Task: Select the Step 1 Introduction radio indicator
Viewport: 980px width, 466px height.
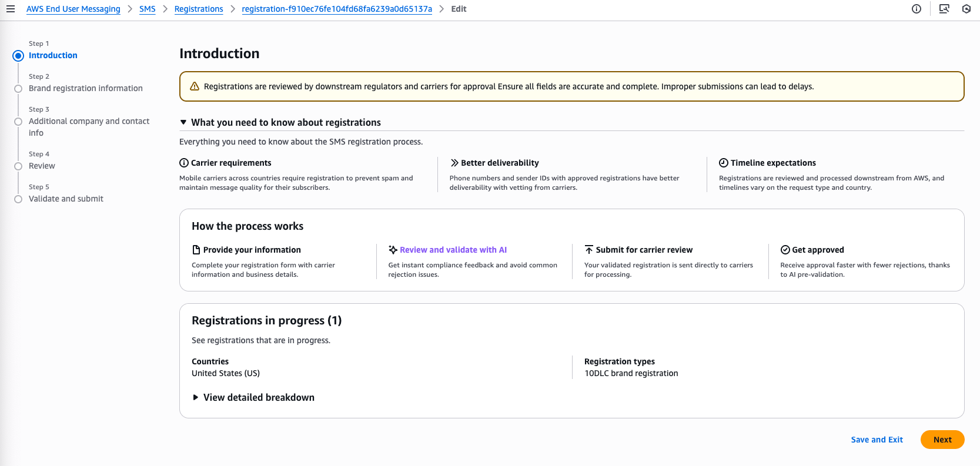Action: tap(18, 56)
